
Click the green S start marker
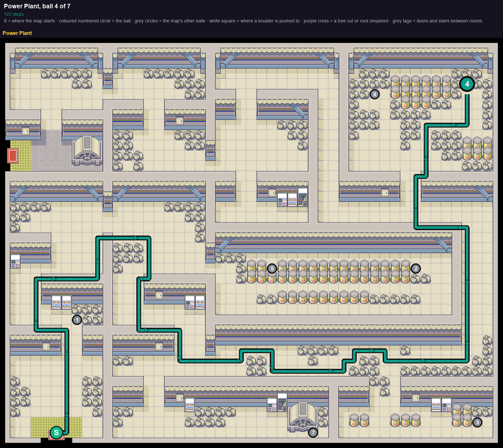click(56, 433)
